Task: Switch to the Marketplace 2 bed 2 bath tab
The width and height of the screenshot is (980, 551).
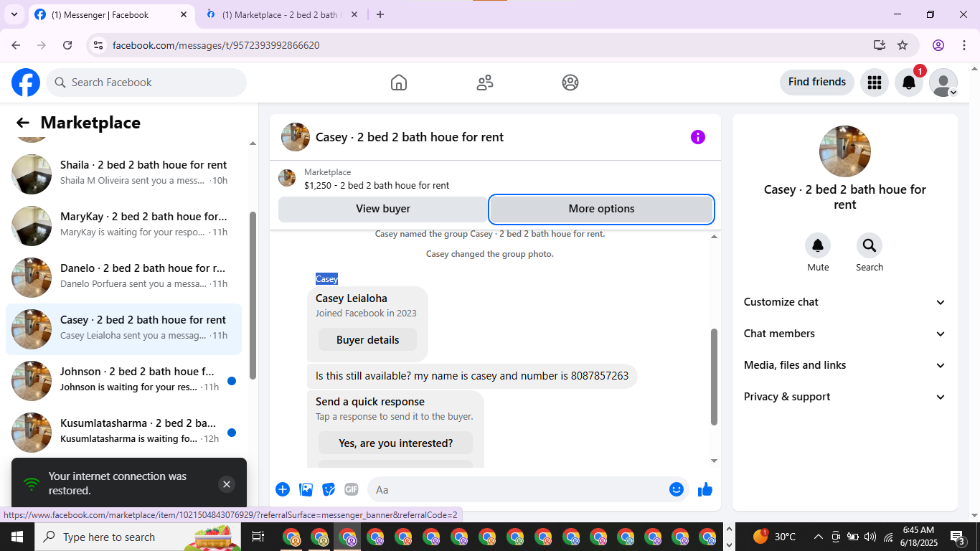Action: (x=281, y=14)
